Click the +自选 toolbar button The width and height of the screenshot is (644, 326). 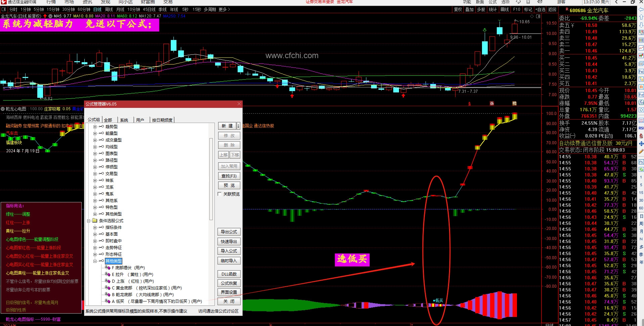coord(540,9)
